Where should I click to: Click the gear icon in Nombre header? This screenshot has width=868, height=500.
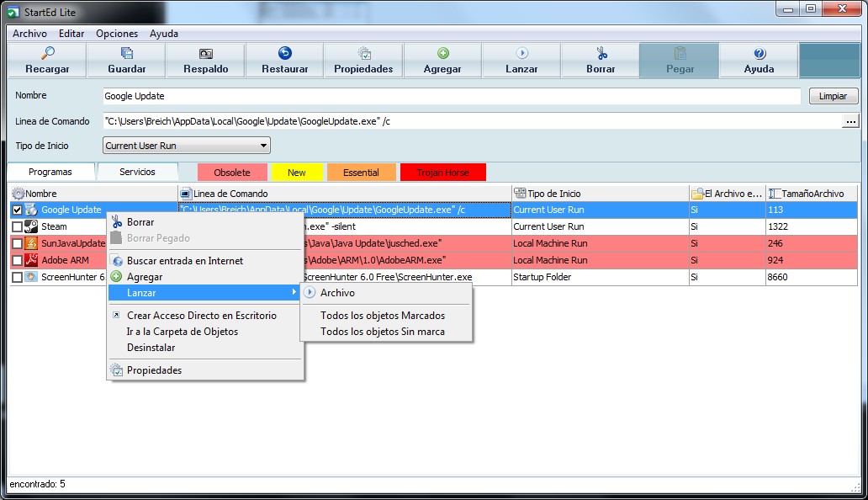[19, 194]
